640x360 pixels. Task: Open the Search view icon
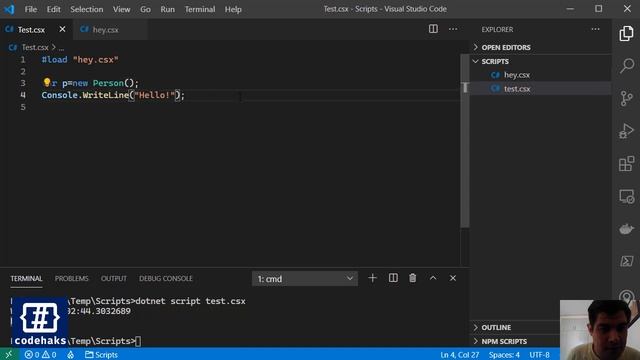point(626,65)
